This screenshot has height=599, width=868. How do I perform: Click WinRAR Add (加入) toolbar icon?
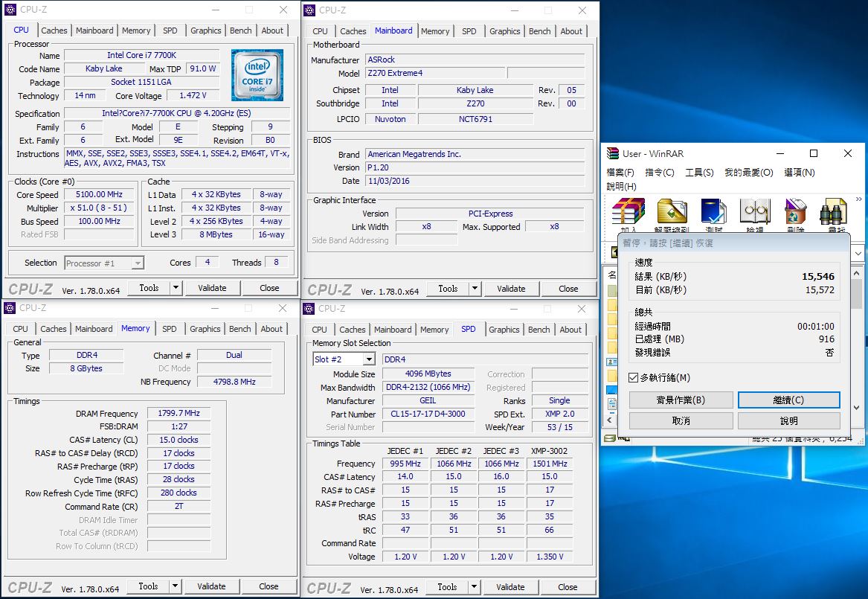[x=629, y=211]
